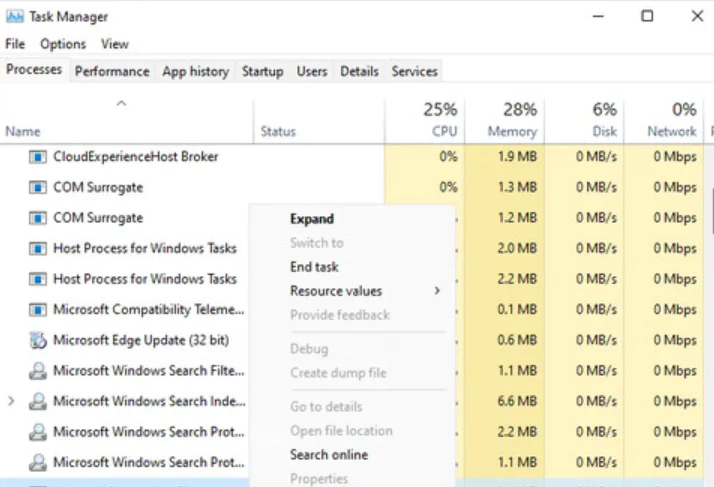The image size is (714, 487).
Task: Sort by the Network column header
Action: pyautogui.click(x=664, y=120)
